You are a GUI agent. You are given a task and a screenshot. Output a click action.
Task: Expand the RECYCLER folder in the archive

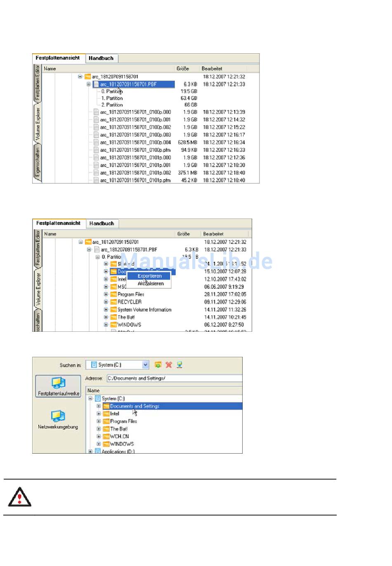pos(106,302)
